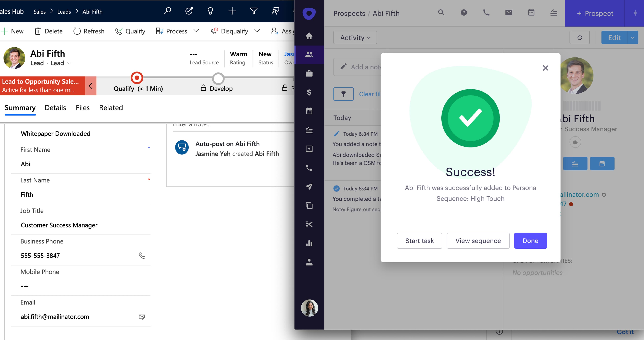Open Accounts briefcase icon in sidebar
Image resolution: width=644 pixels, height=340 pixels.
coord(309,74)
